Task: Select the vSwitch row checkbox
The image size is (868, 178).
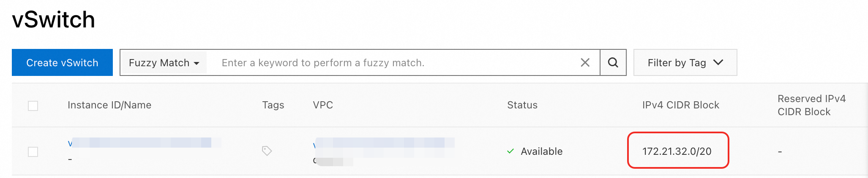Action: click(x=33, y=151)
